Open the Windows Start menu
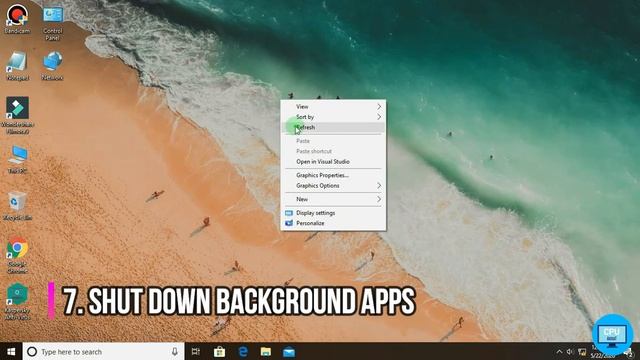This screenshot has height=360, width=640. point(11,351)
